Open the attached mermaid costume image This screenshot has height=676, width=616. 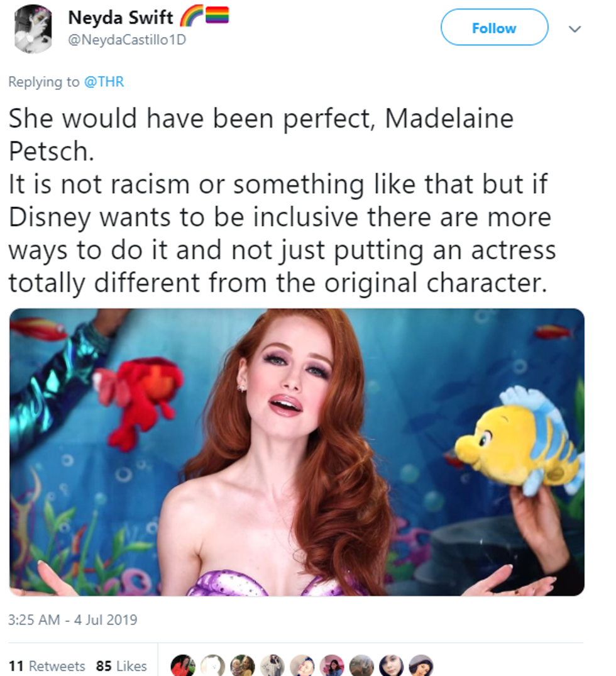click(x=297, y=452)
